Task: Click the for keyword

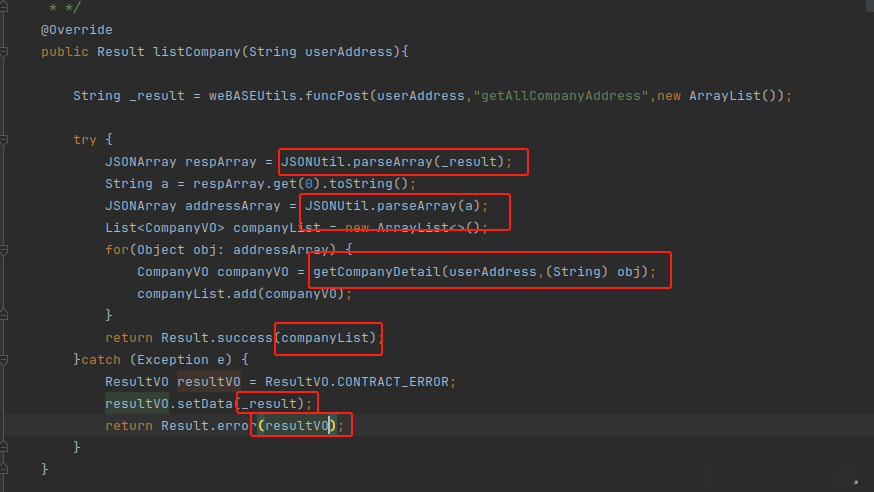Action: (x=117, y=250)
